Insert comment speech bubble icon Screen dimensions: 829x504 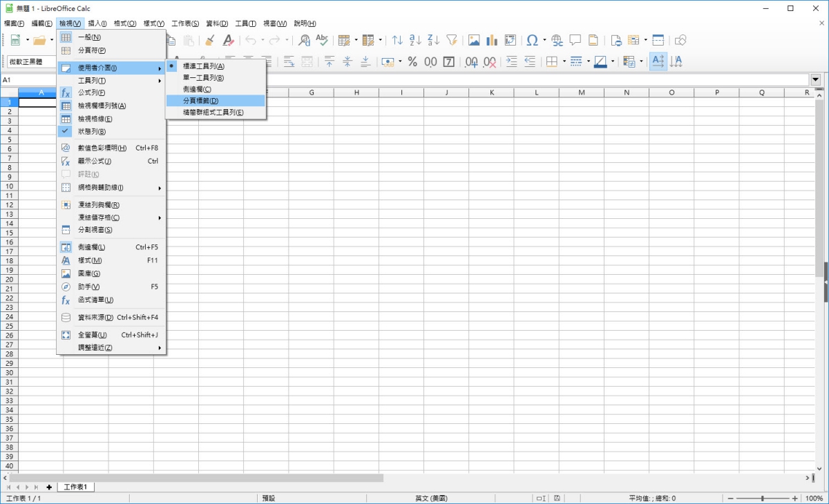(x=575, y=40)
